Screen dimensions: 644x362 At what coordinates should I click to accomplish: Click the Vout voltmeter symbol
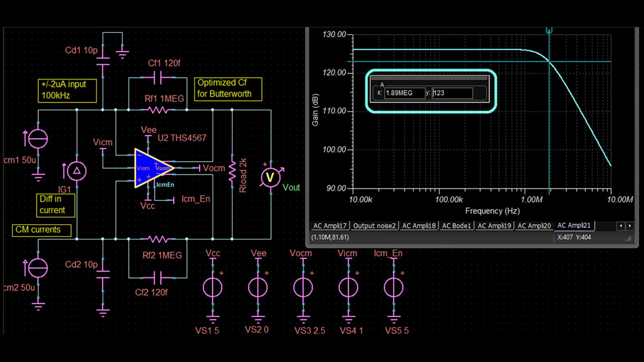pos(270,178)
